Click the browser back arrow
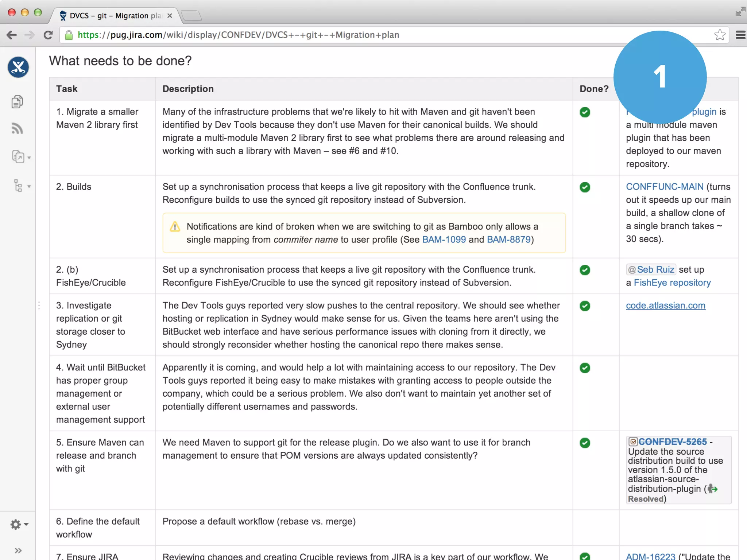This screenshot has height=560, width=747. [12, 35]
